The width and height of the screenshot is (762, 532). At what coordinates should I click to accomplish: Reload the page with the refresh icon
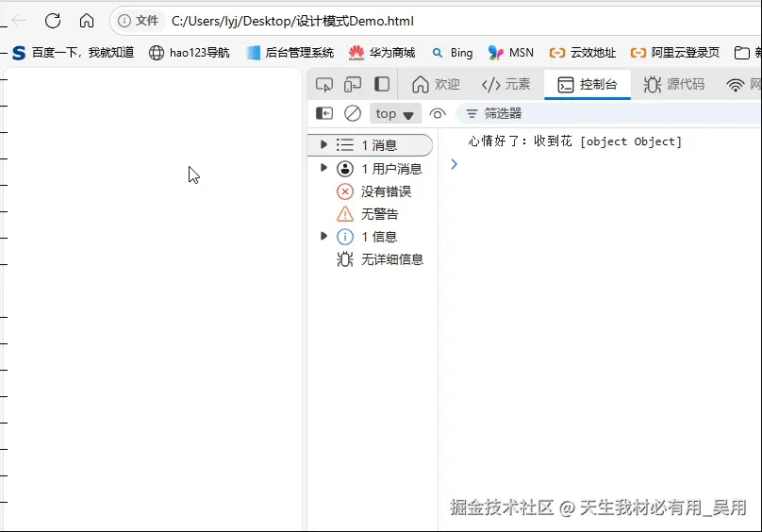(53, 21)
